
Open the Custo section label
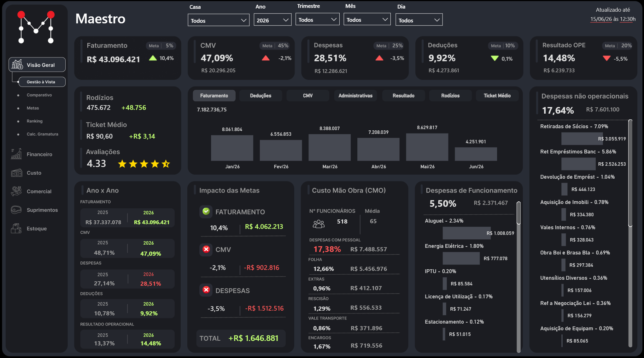pyautogui.click(x=34, y=173)
